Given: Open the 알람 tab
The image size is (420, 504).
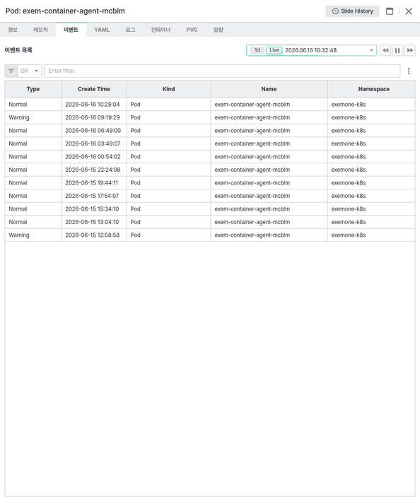Looking at the screenshot, I should point(218,30).
